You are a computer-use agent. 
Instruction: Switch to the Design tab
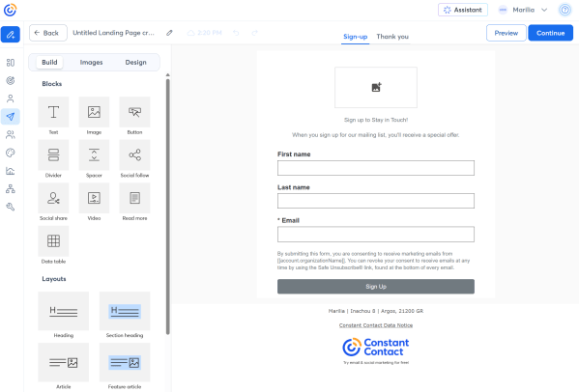136,63
